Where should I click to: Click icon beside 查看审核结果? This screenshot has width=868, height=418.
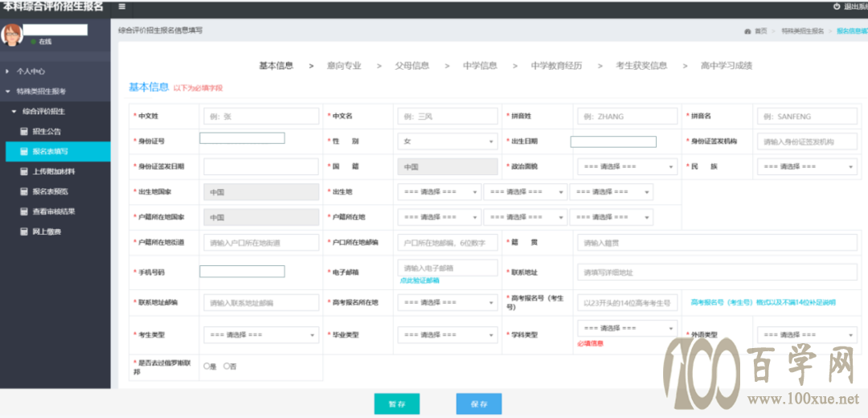(24, 211)
